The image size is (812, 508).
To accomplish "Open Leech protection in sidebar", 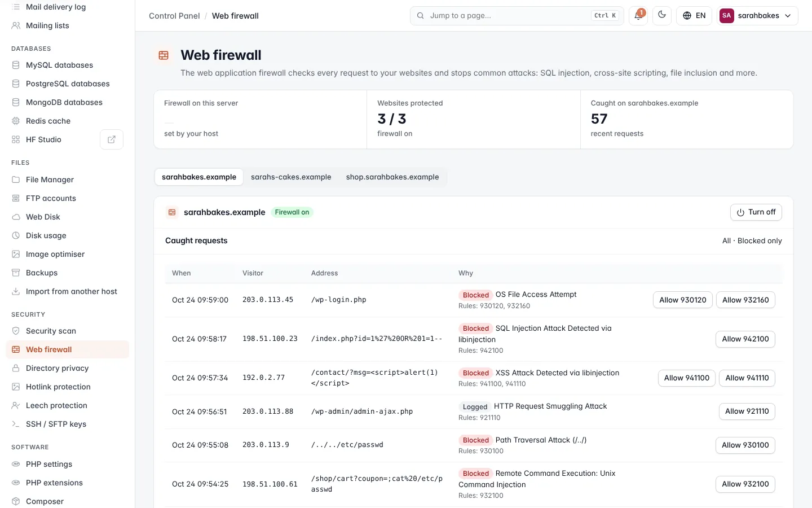I will pos(68,405).
